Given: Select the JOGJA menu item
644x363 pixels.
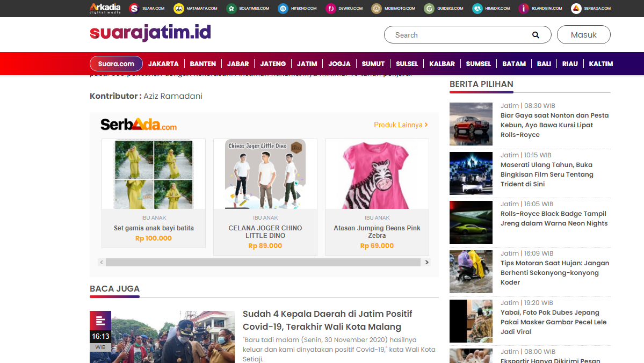Looking at the screenshot, I should 339,63.
